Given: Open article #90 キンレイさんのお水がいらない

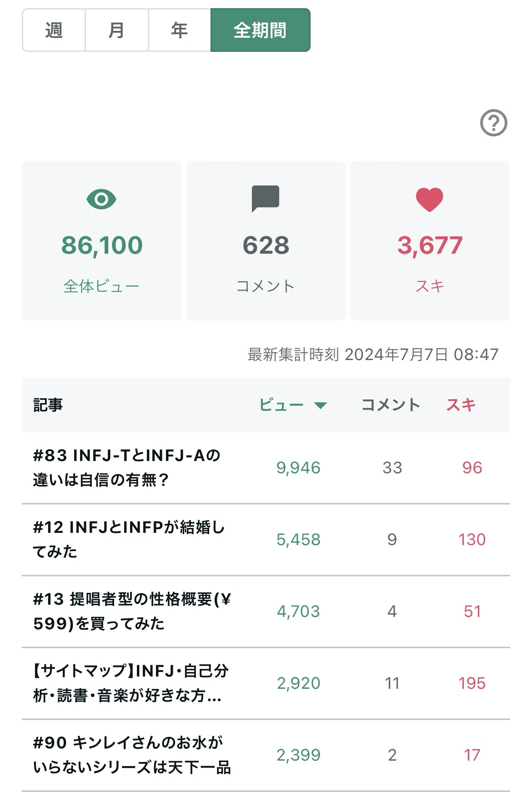Looking at the screenshot, I should pyautogui.click(x=266, y=755).
